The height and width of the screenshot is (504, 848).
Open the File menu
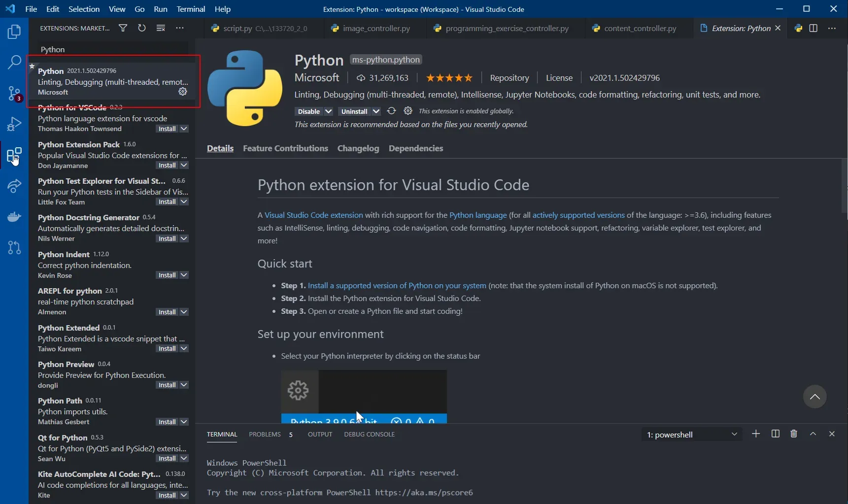(31, 9)
